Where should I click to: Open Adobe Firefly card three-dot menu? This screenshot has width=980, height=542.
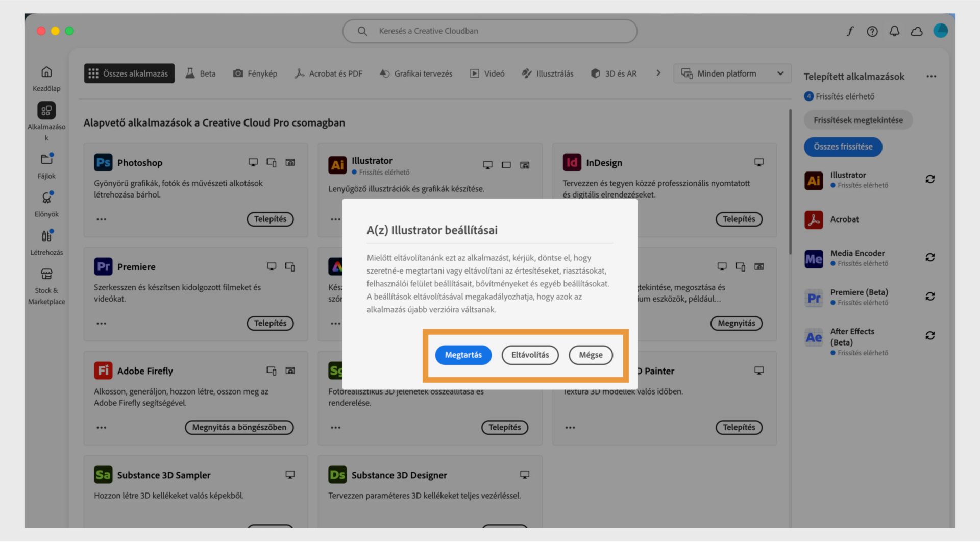click(102, 428)
